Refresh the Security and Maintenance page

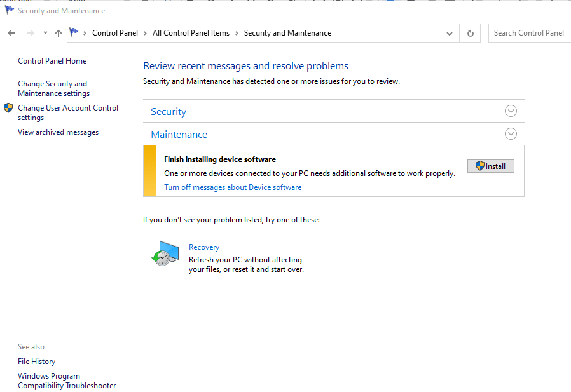(x=470, y=33)
